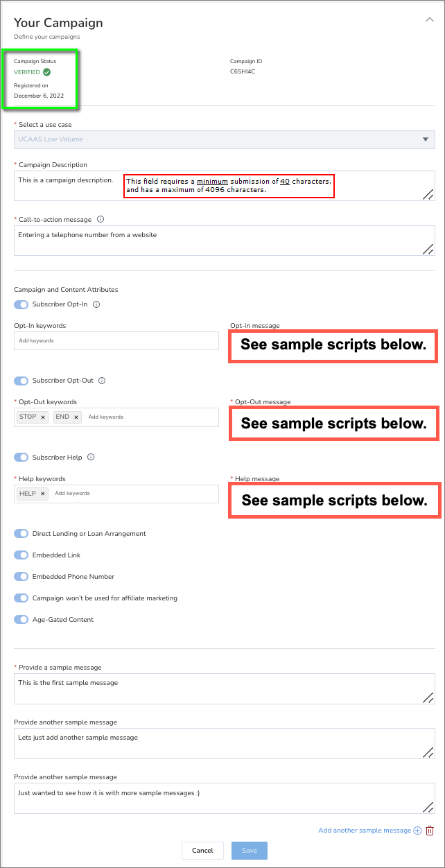Click the Cancel button
Image resolution: width=445 pixels, height=868 pixels.
202,851
